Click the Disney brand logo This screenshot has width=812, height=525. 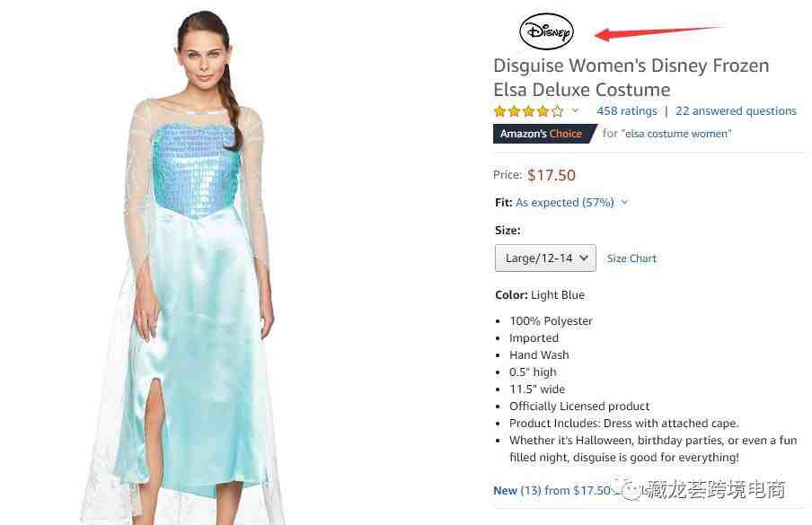[x=546, y=31]
